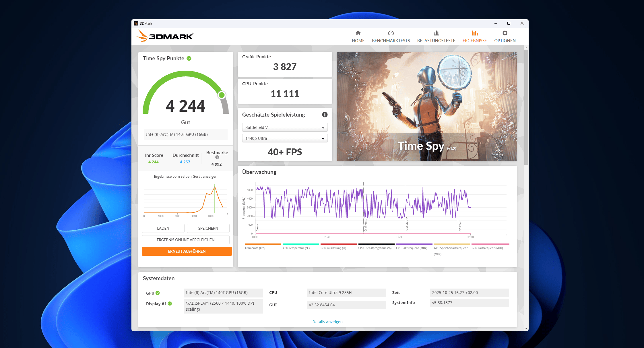Click the green check beside GPU label
This screenshot has width=644, height=348.
pyautogui.click(x=158, y=293)
